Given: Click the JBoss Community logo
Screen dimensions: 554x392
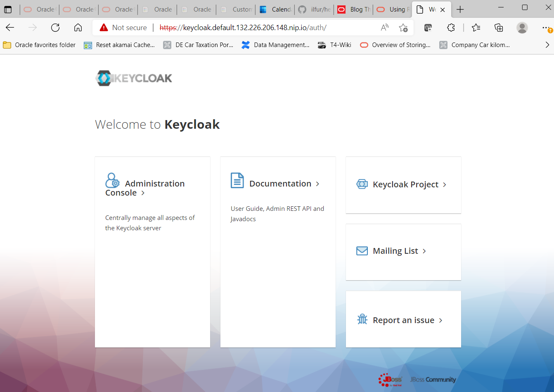Looking at the screenshot, I should point(433,380).
